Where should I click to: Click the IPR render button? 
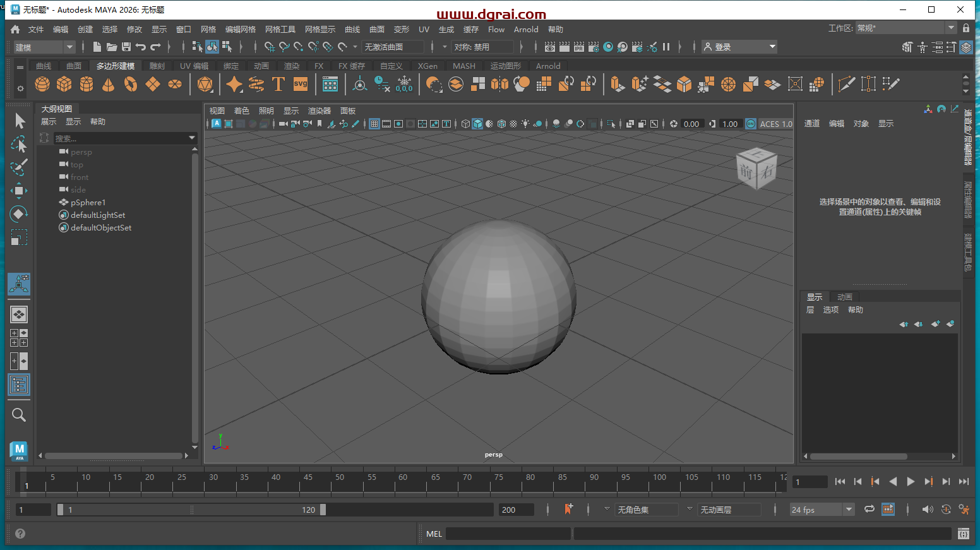(x=579, y=47)
